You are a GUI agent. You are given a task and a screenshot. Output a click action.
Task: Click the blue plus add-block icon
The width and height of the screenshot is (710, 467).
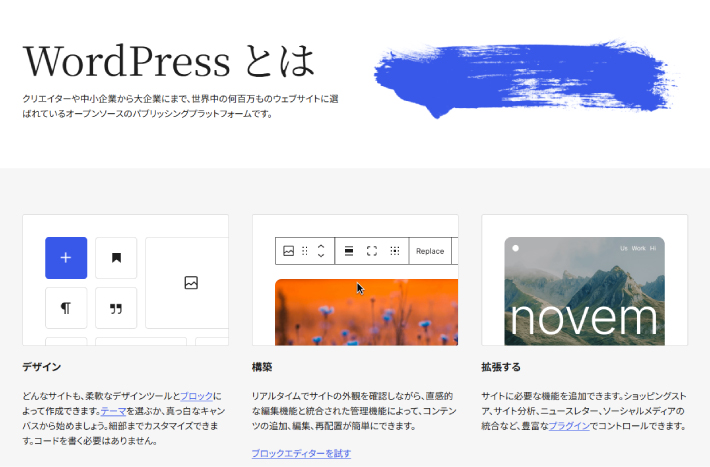click(66, 258)
